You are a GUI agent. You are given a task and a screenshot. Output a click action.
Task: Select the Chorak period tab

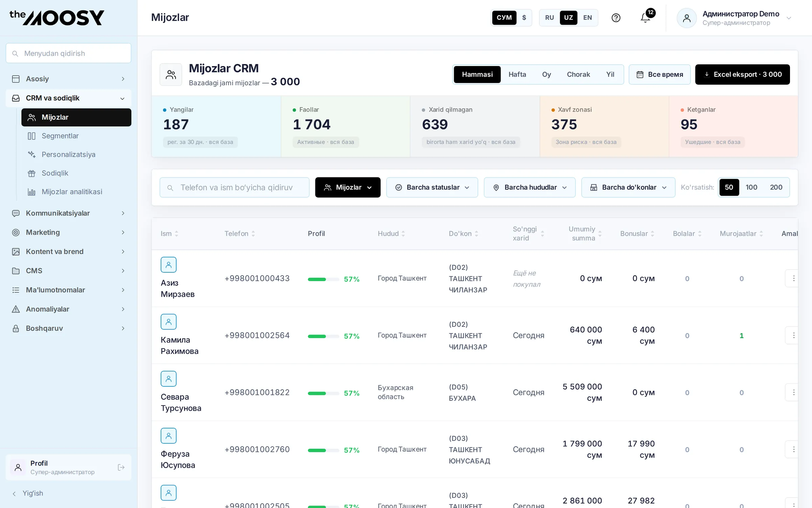click(x=578, y=75)
